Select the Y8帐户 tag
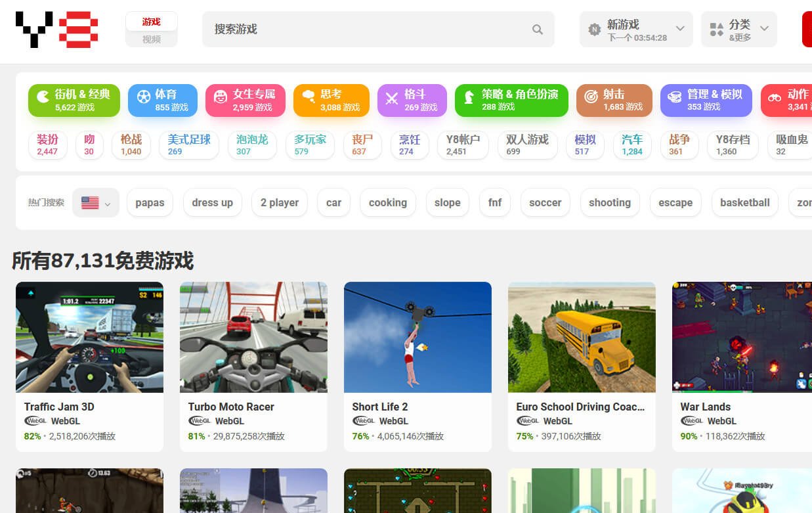This screenshot has height=513, width=812. tap(463, 145)
